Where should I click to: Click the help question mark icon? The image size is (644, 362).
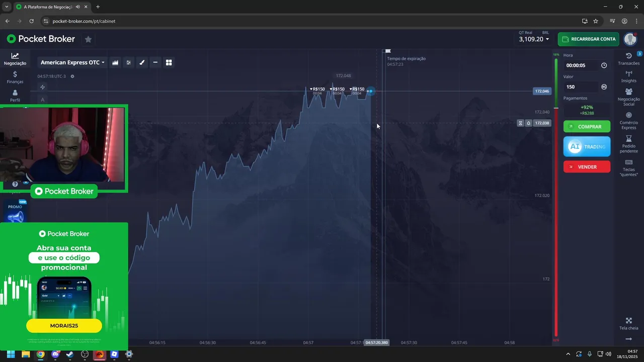(15, 184)
